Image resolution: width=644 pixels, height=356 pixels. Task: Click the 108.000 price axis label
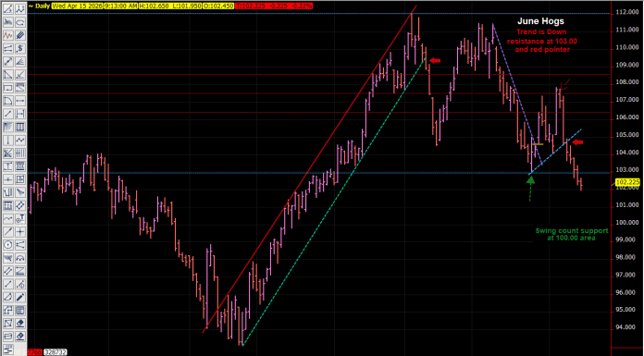coord(627,82)
